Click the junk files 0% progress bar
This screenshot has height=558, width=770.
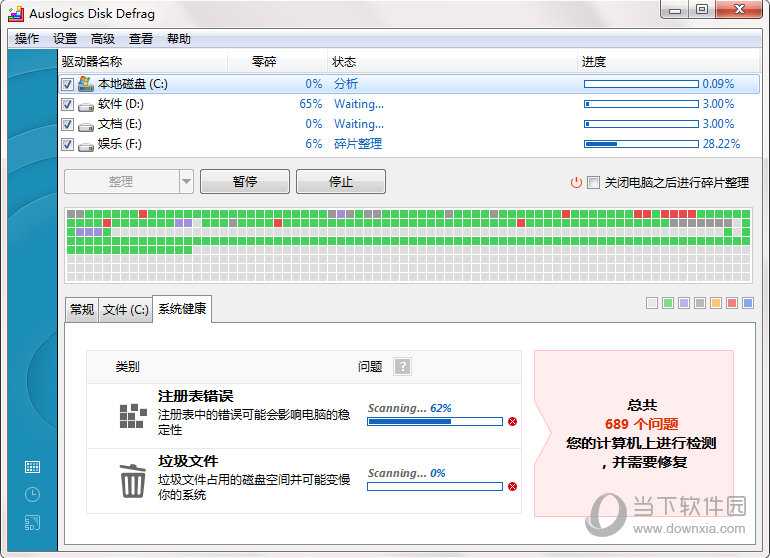click(x=435, y=486)
